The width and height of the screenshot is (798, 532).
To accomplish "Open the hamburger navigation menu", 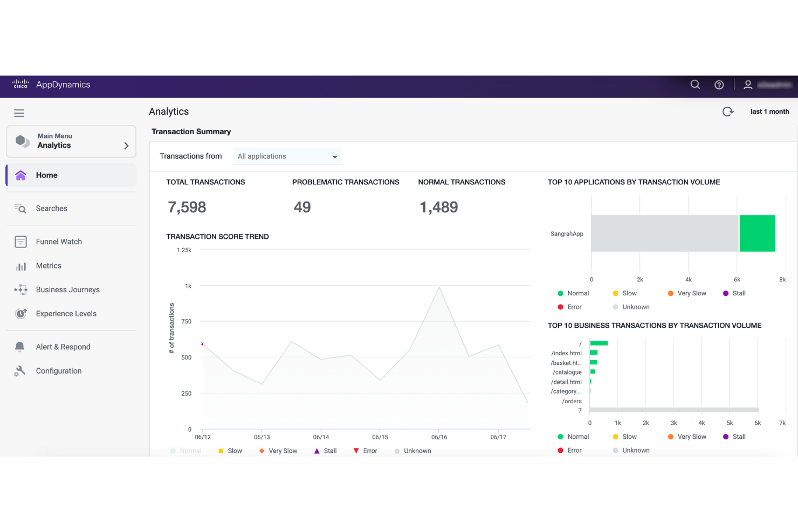I will [19, 113].
